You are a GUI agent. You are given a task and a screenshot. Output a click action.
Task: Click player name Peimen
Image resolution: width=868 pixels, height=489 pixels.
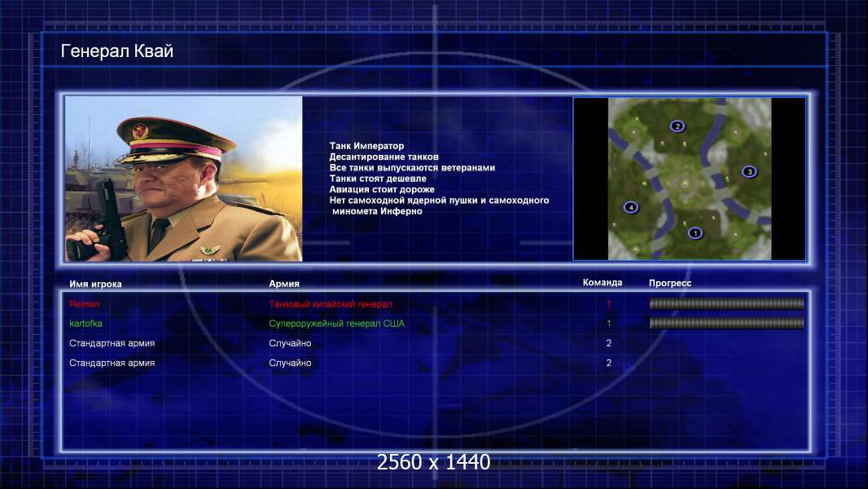click(85, 304)
